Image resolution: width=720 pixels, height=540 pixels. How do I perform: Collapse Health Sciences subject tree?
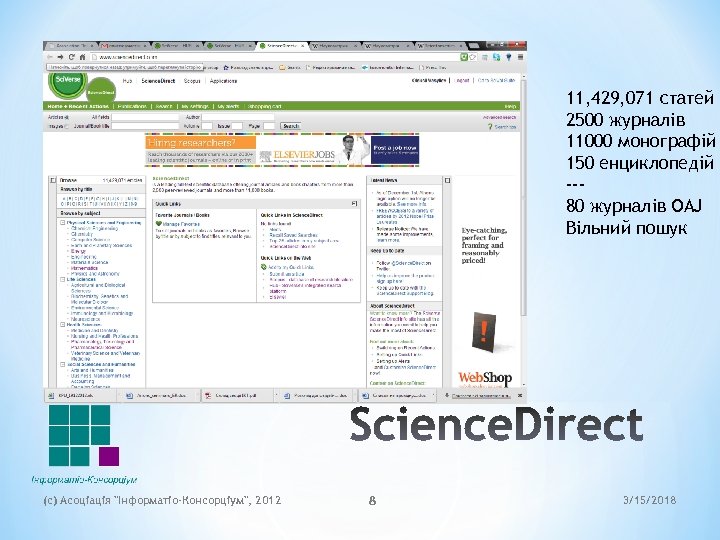[x=62, y=325]
